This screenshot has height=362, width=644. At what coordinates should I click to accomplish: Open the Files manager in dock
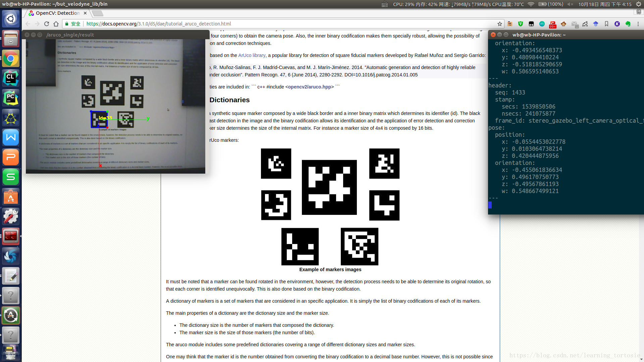(x=11, y=39)
